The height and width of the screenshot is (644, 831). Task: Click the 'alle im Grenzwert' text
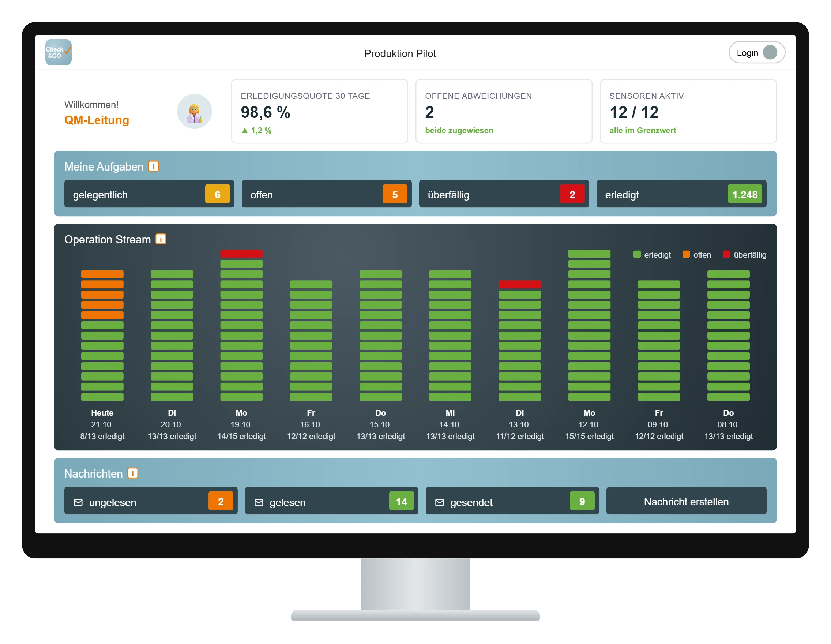point(643,131)
